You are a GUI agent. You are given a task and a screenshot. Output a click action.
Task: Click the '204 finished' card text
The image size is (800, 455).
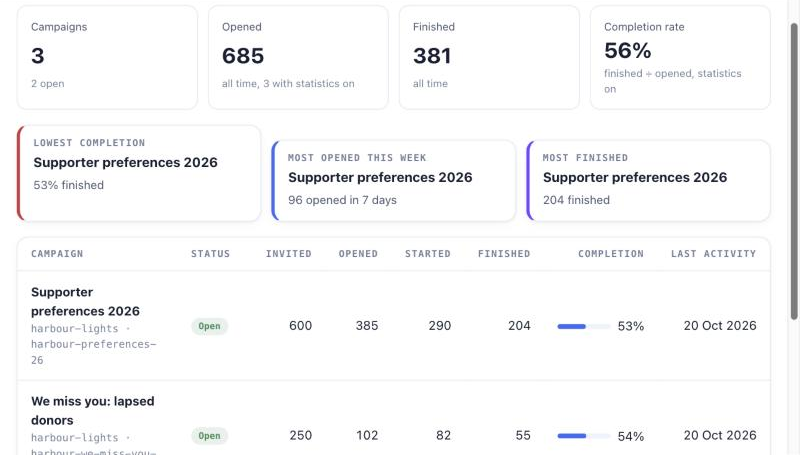576,200
